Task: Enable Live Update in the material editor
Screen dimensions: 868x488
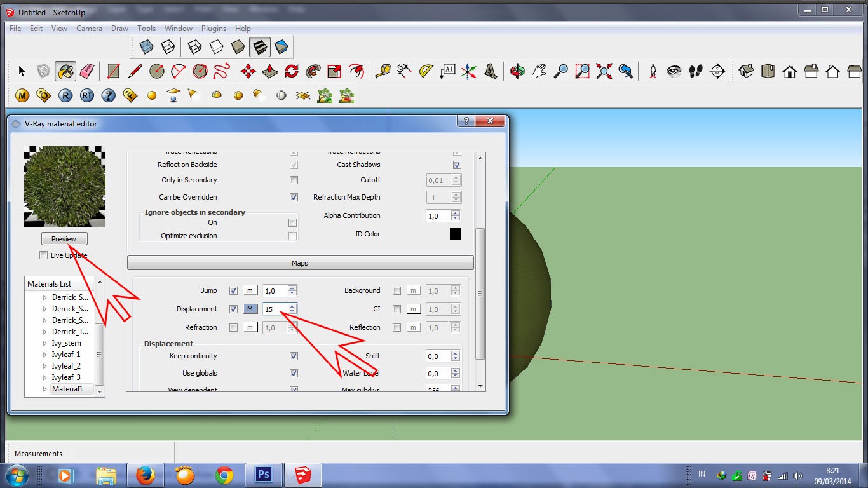Action: point(43,255)
